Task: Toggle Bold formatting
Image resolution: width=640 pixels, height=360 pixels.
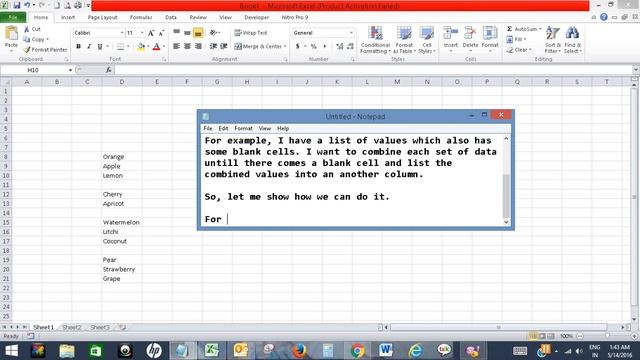Action: (78, 47)
